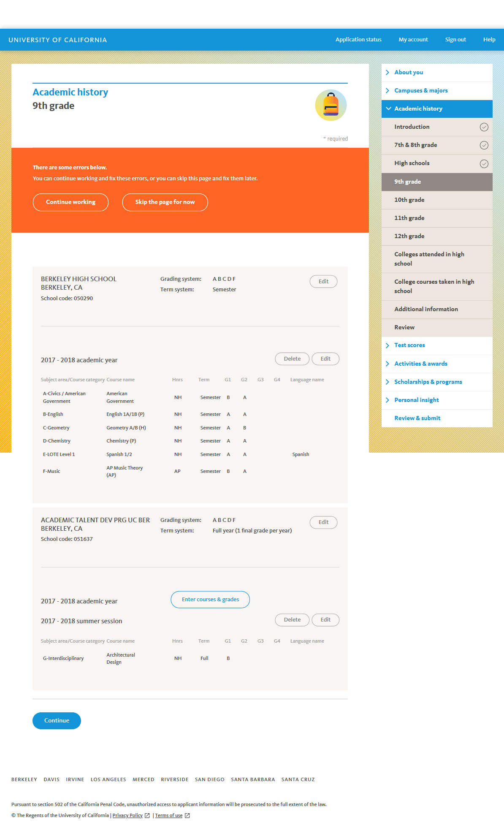This screenshot has height=839, width=504.
Task: Click the checkmark icon beside 7th & 8th grade
Action: 484,145
